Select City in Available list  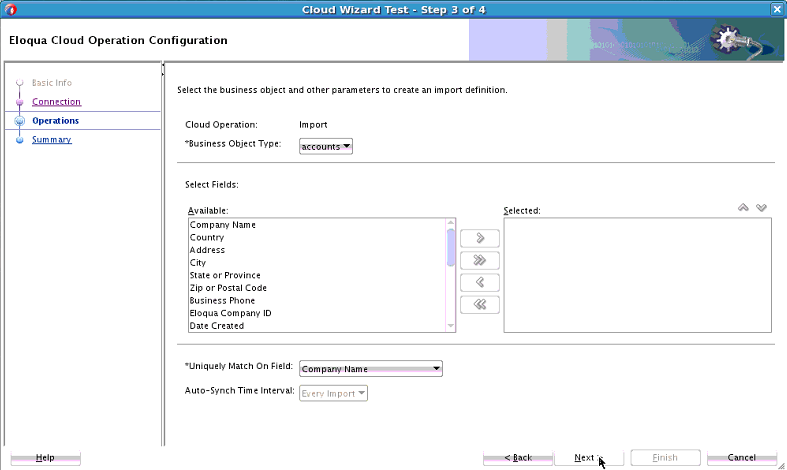coord(317,263)
